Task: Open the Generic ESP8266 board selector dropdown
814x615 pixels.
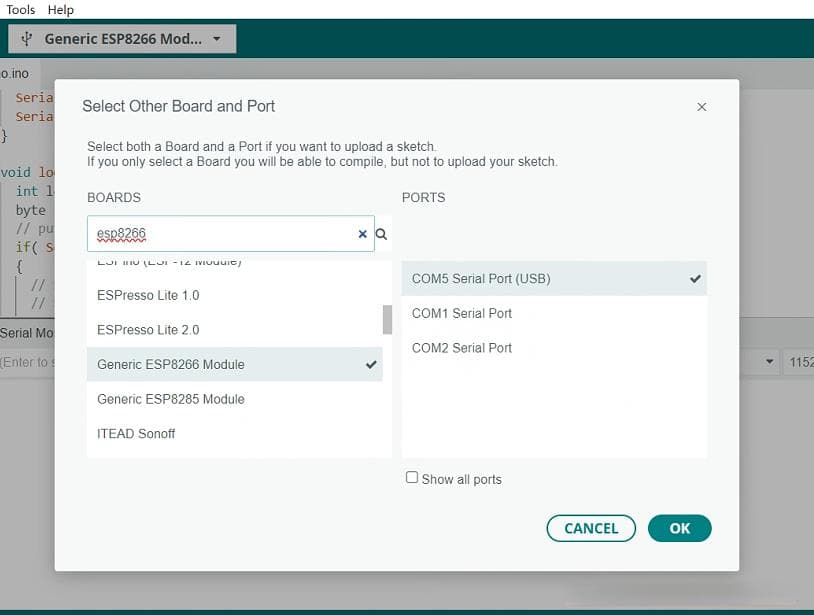Action: [x=122, y=39]
